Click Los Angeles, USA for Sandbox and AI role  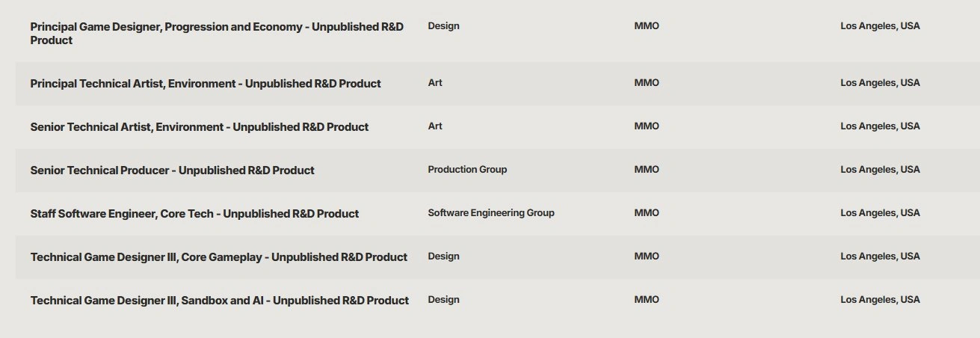(880, 300)
